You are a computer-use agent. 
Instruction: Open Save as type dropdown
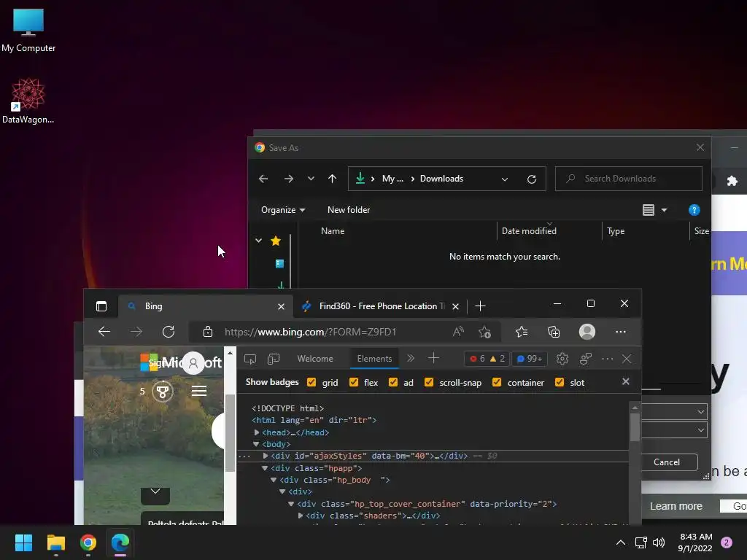tap(701, 430)
